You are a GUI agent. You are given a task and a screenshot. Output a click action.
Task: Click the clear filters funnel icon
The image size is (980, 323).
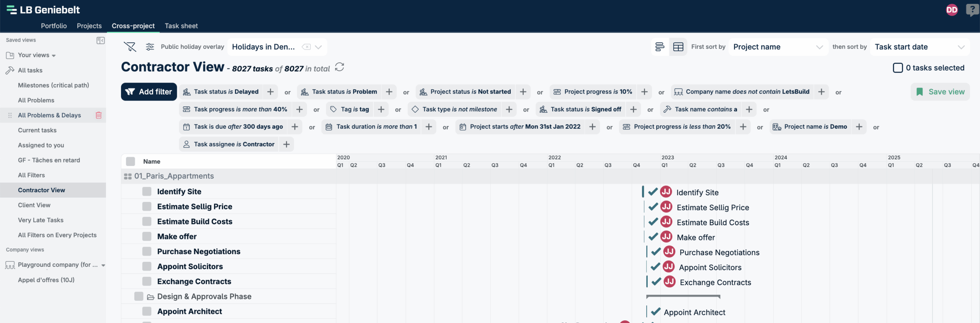[130, 47]
